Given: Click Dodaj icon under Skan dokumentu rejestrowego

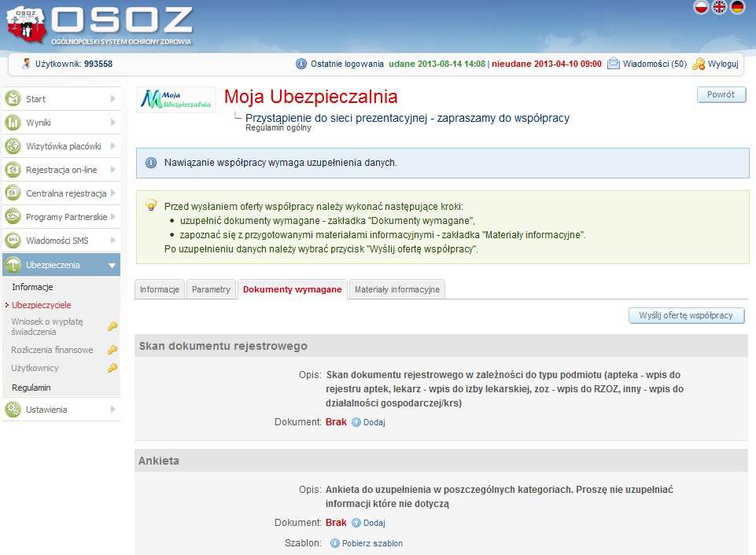Looking at the screenshot, I should [356, 422].
